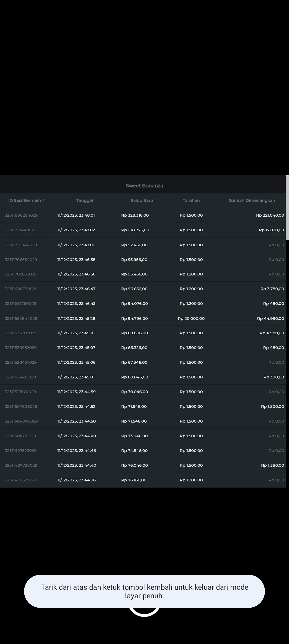289x644 pixels.
Task: Tap the fullscreen mode hint message
Action: 144,591
